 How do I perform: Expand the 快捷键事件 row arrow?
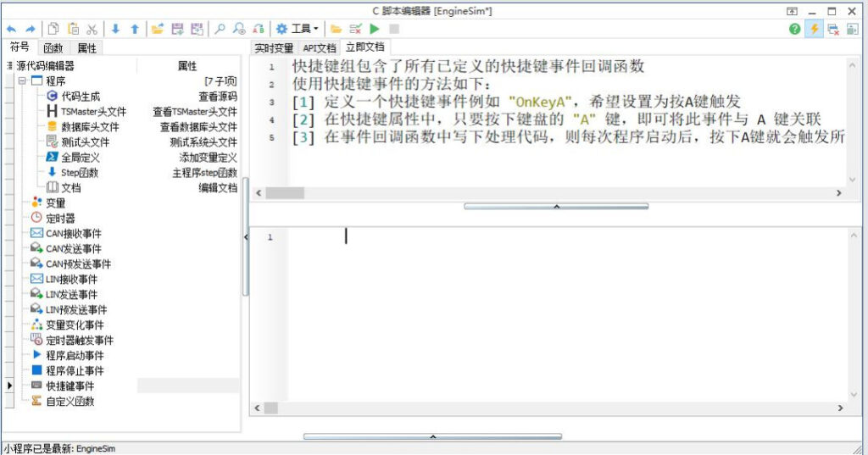tap(9, 386)
